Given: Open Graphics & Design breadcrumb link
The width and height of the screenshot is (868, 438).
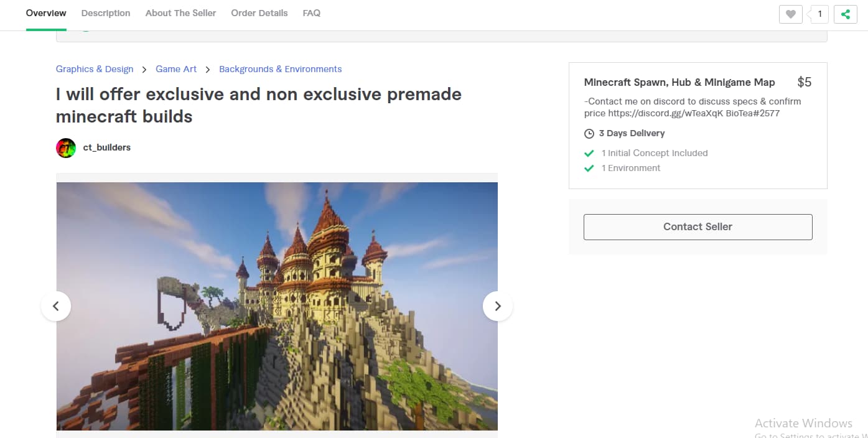Looking at the screenshot, I should click(x=95, y=69).
